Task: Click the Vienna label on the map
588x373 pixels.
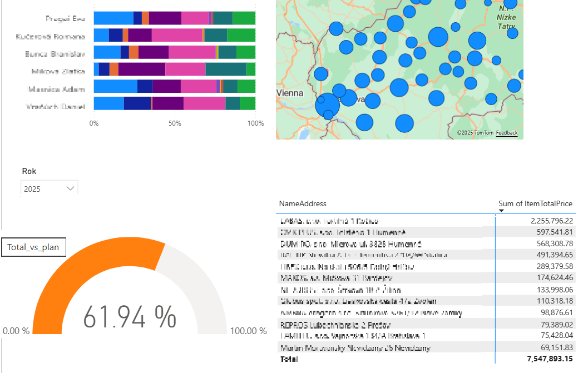Action: tap(290, 93)
